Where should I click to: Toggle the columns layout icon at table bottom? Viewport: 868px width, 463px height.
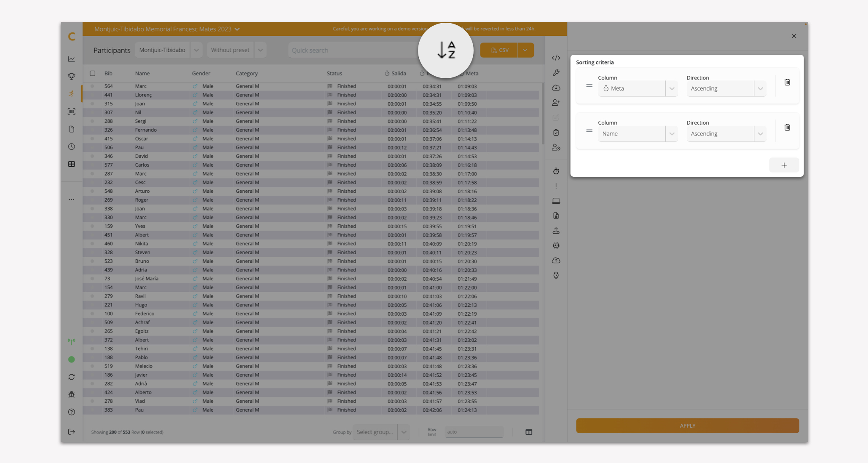click(x=529, y=432)
